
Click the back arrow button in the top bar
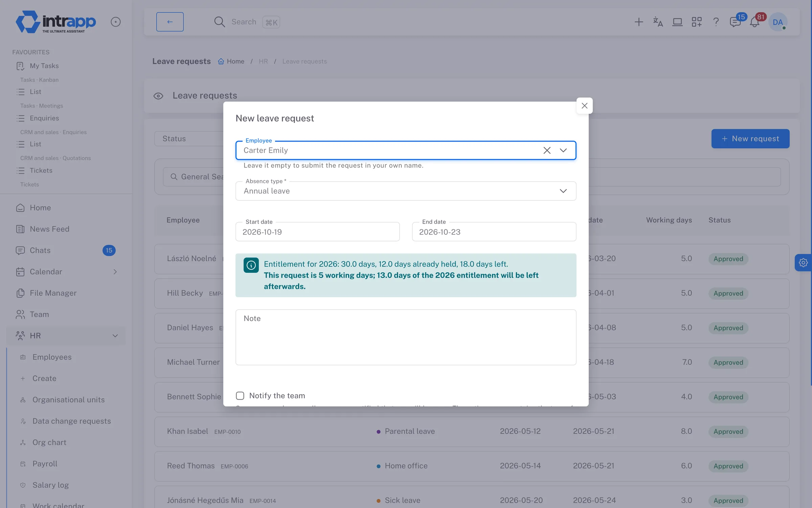coord(170,22)
